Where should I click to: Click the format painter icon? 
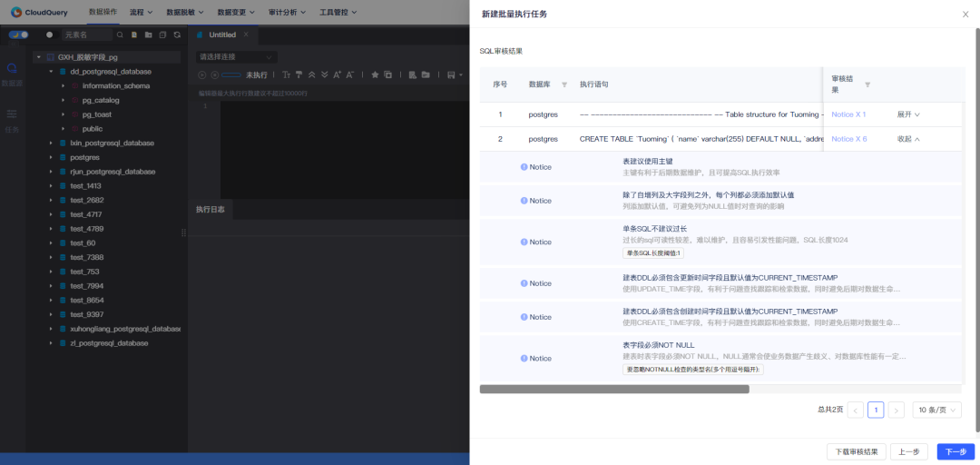299,74
